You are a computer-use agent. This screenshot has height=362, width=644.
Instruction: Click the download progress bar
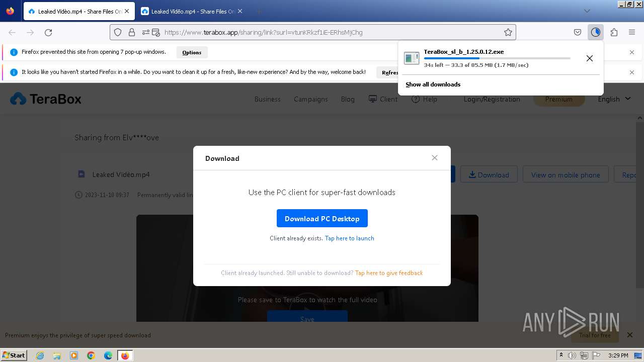(x=497, y=58)
